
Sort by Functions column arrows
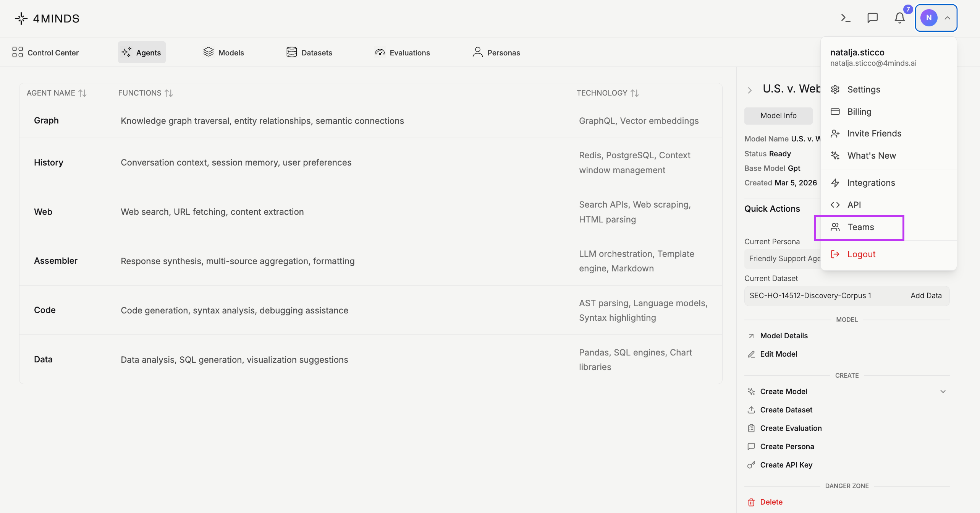click(169, 93)
